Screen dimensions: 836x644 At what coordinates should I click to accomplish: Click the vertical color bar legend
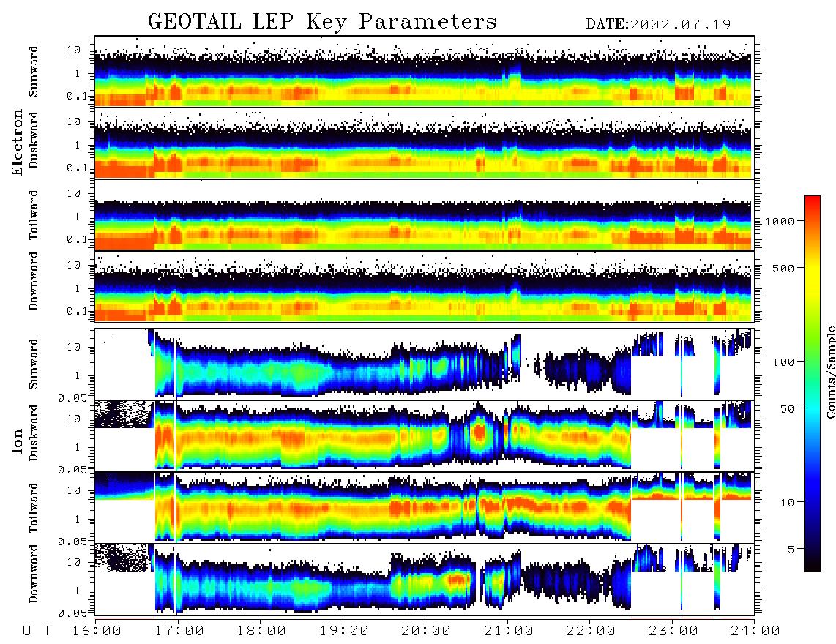(x=813, y=383)
